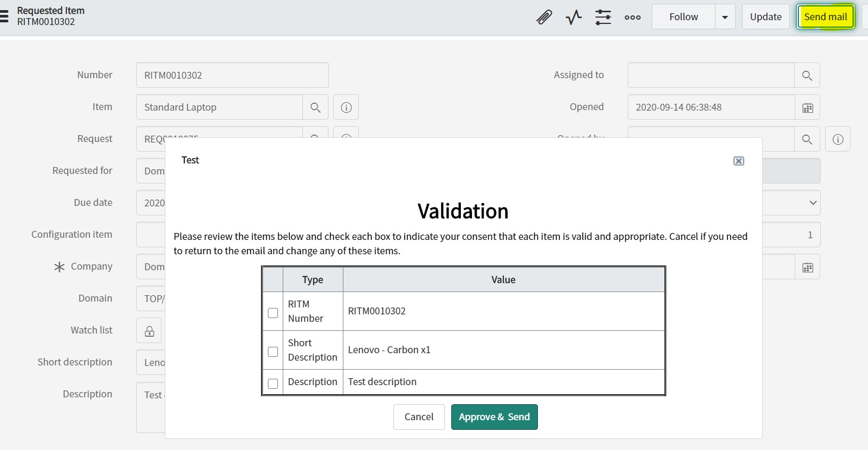The image size is (868, 450).
Task: Open the personalize form settings icon
Action: pyautogui.click(x=603, y=17)
